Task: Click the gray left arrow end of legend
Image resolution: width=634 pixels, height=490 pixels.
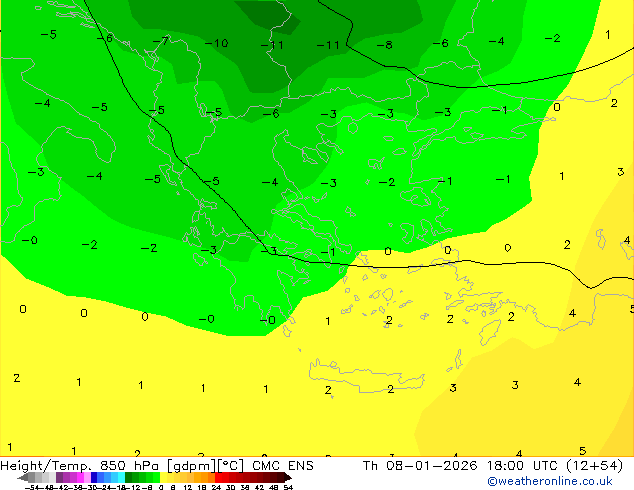Action: click(22, 477)
